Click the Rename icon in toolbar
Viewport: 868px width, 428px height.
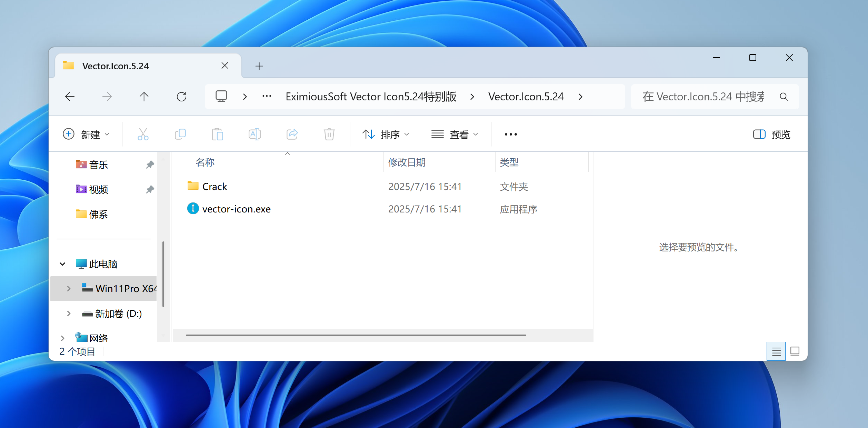click(x=255, y=134)
